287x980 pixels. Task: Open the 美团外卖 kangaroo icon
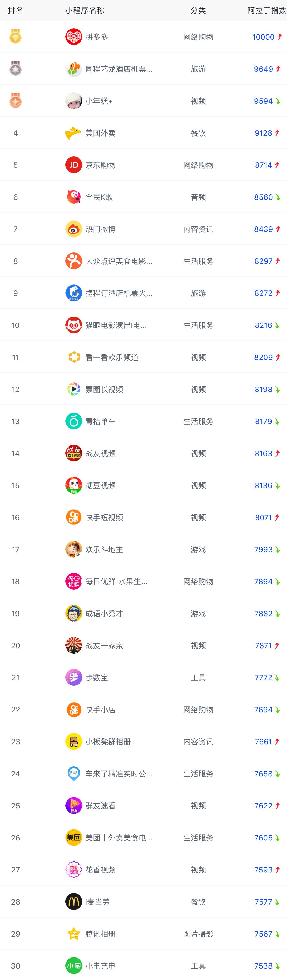(74, 133)
